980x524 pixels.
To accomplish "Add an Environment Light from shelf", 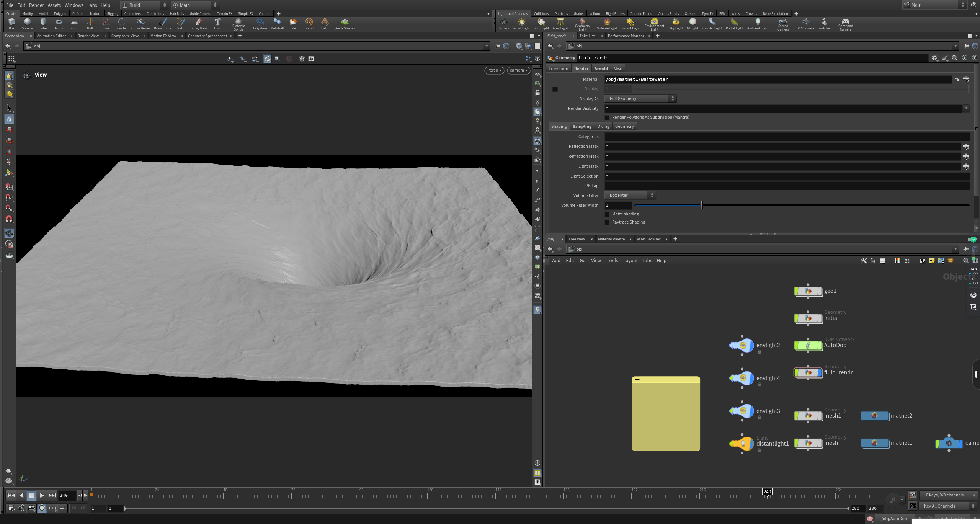I will (654, 24).
